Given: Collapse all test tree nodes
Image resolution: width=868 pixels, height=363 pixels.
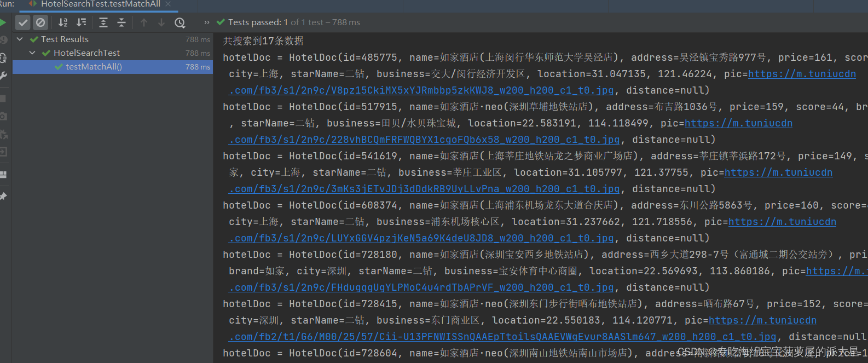Looking at the screenshot, I should tap(121, 22).
